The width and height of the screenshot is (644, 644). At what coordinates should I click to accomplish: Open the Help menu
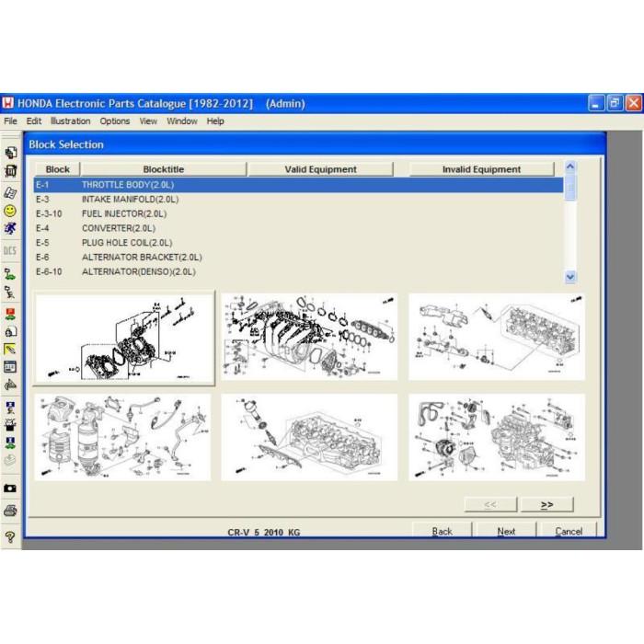(215, 121)
